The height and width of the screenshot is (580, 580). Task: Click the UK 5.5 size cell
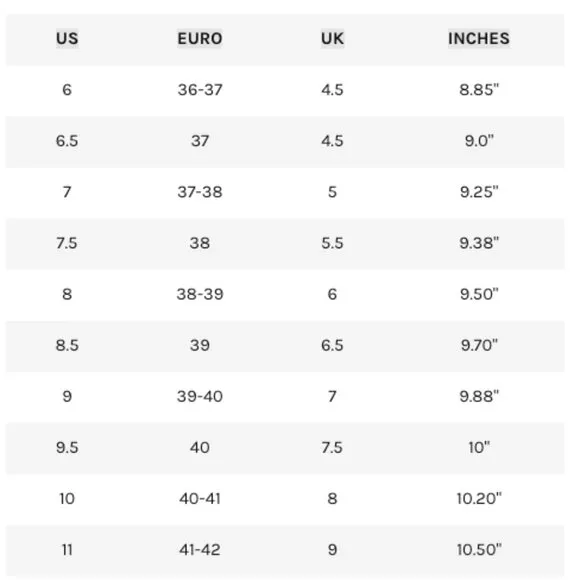pyautogui.click(x=332, y=243)
